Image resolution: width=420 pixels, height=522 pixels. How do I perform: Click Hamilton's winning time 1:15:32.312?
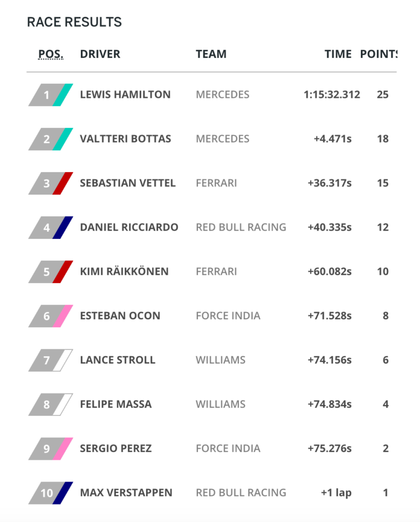[332, 95]
